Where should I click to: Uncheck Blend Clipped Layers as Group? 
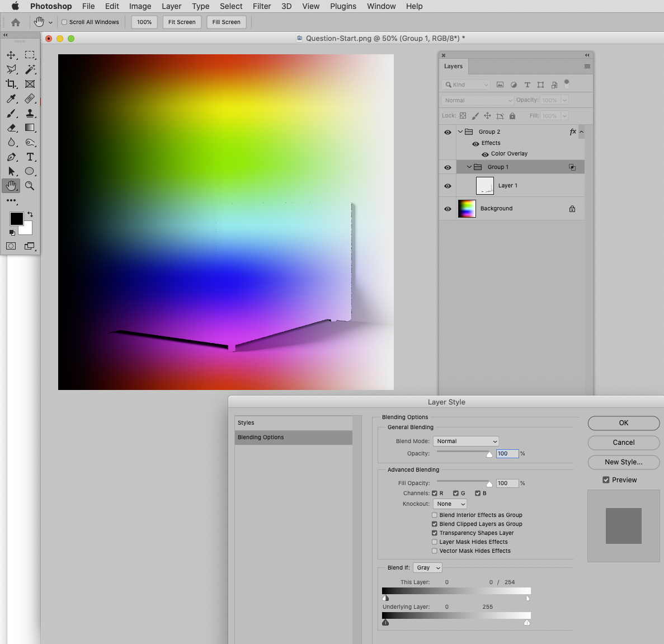435,524
